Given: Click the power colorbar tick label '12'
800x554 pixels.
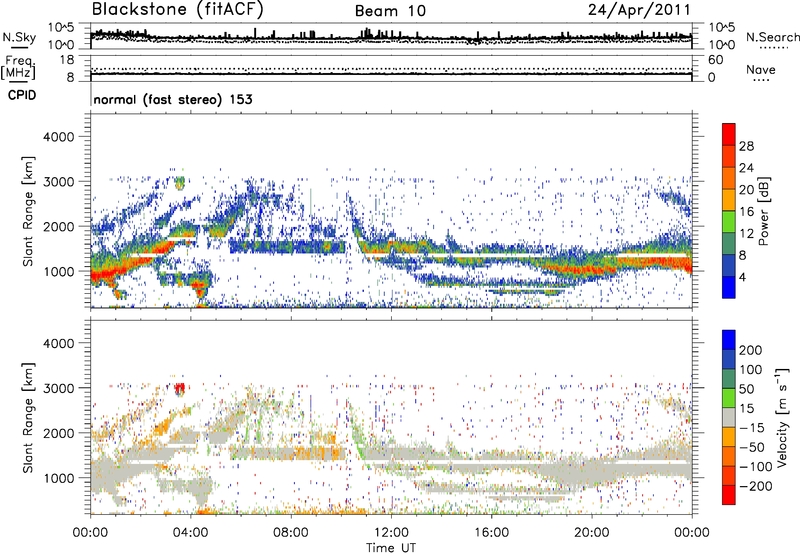Looking at the screenshot, I should [746, 234].
